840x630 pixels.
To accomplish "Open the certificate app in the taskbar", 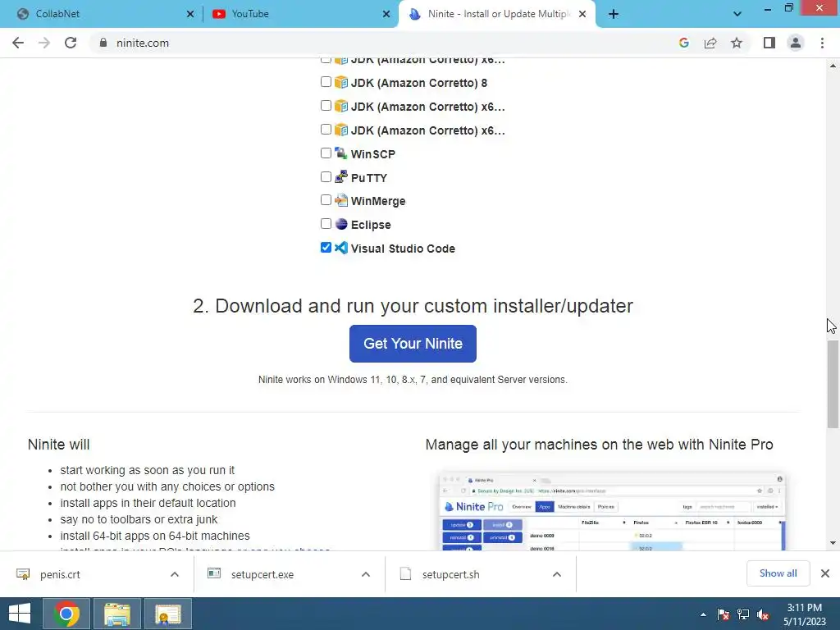I will point(167,614).
